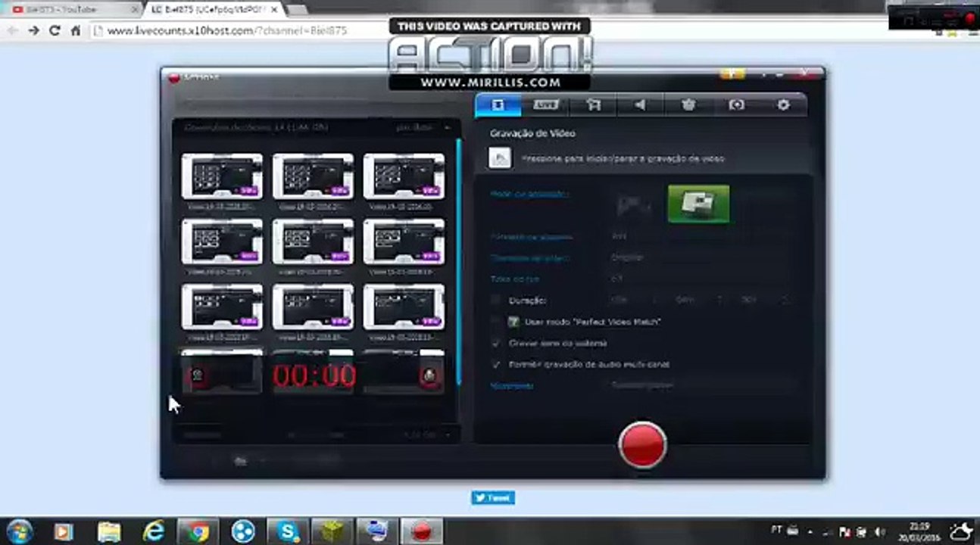This screenshot has width=980, height=545.
Task: Open the Export tab next to LIVE
Action: click(593, 105)
